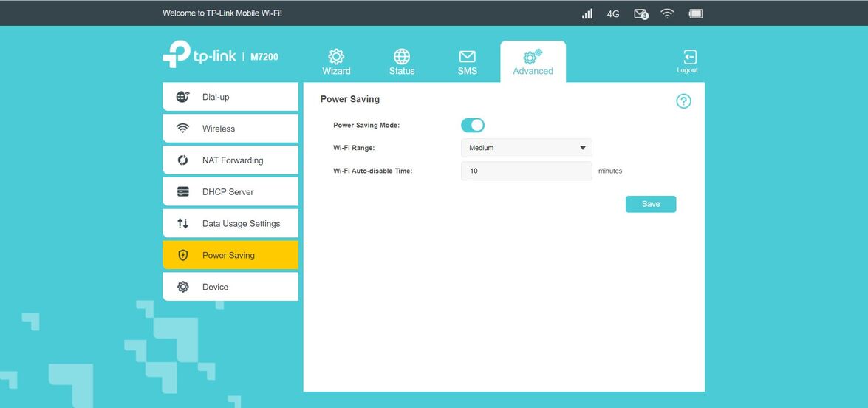
Task: Disable the Power Saving Mode toggle
Action: [x=473, y=125]
